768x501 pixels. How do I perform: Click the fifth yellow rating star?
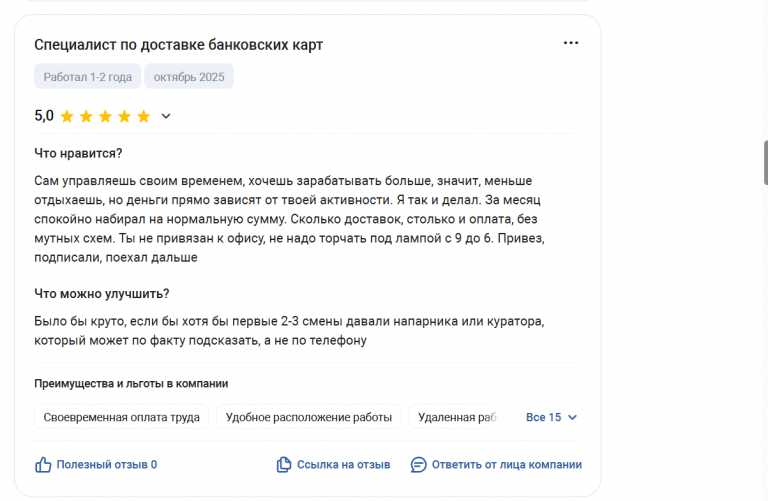pyautogui.click(x=143, y=116)
